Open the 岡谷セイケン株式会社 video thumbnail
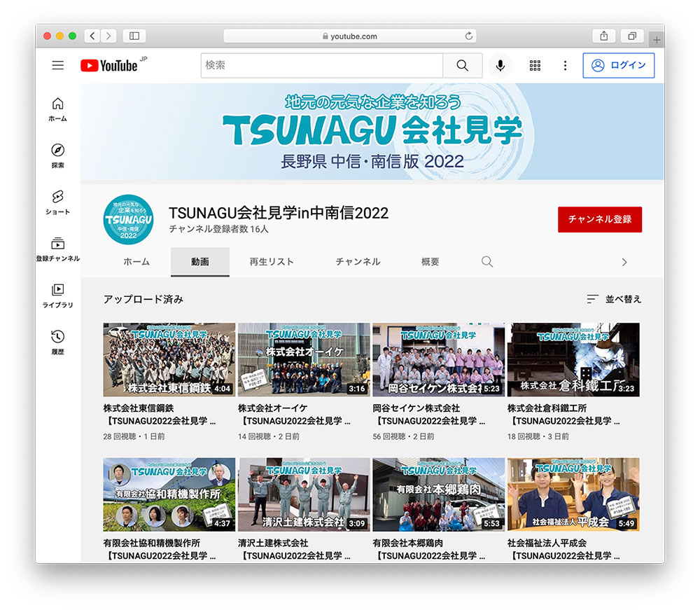This screenshot has width=700, height=610. [x=439, y=359]
